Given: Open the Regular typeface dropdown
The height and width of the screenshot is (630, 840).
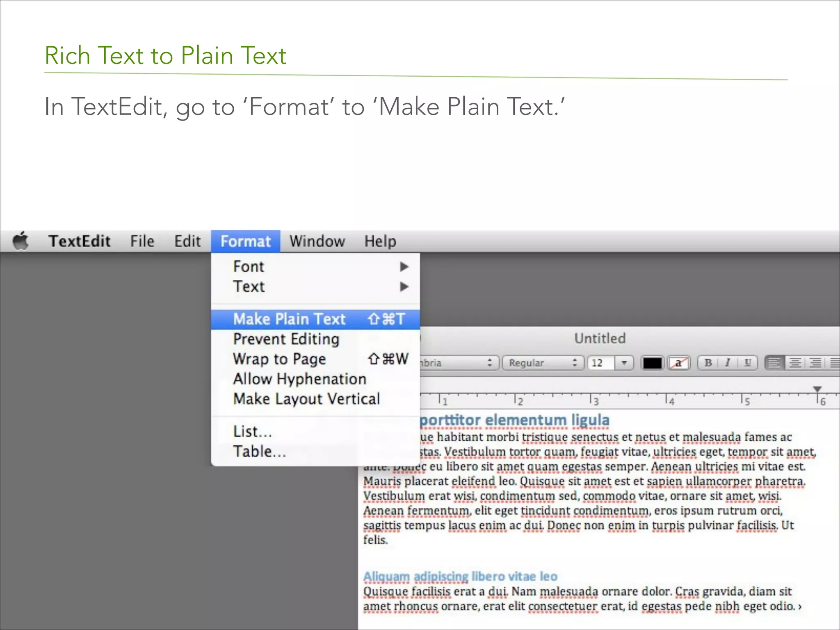Looking at the screenshot, I should click(542, 363).
